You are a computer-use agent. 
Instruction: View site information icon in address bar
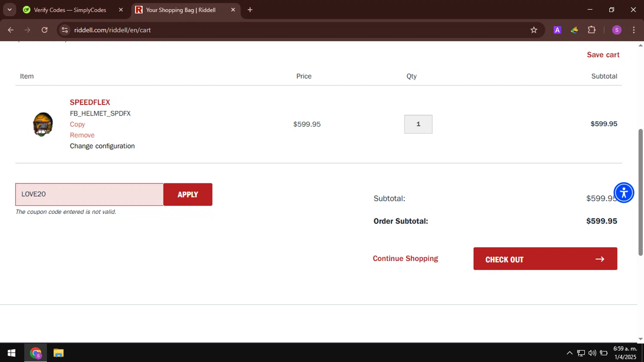[65, 30]
